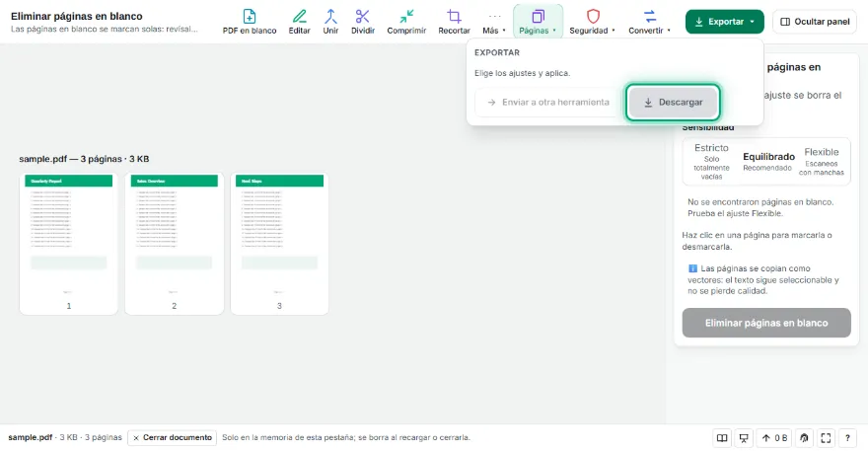Click the sample.pdf name in status bar
The image size is (868, 451).
tap(30, 437)
